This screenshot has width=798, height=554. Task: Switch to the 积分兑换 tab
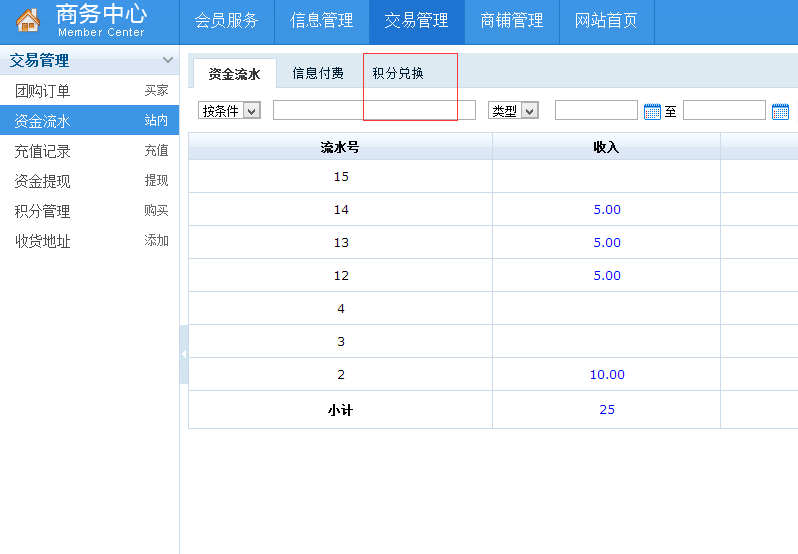point(398,73)
